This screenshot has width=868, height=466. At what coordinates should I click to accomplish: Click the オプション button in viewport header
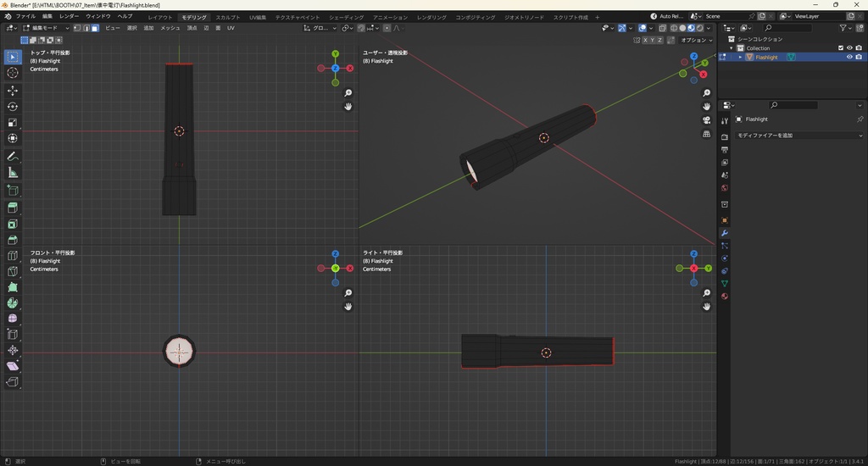pos(695,40)
